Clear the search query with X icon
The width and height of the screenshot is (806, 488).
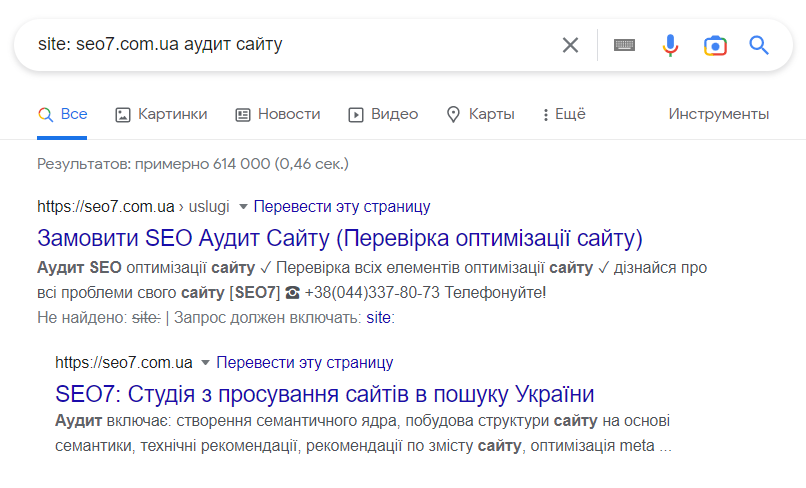pyautogui.click(x=570, y=45)
